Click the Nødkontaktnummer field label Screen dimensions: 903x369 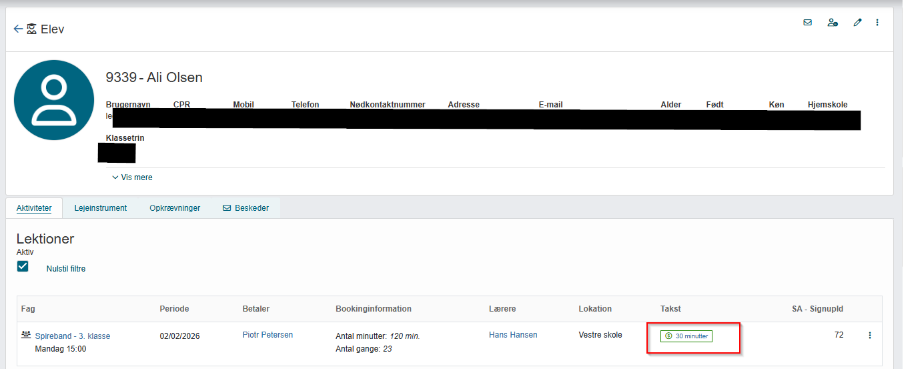tap(388, 105)
